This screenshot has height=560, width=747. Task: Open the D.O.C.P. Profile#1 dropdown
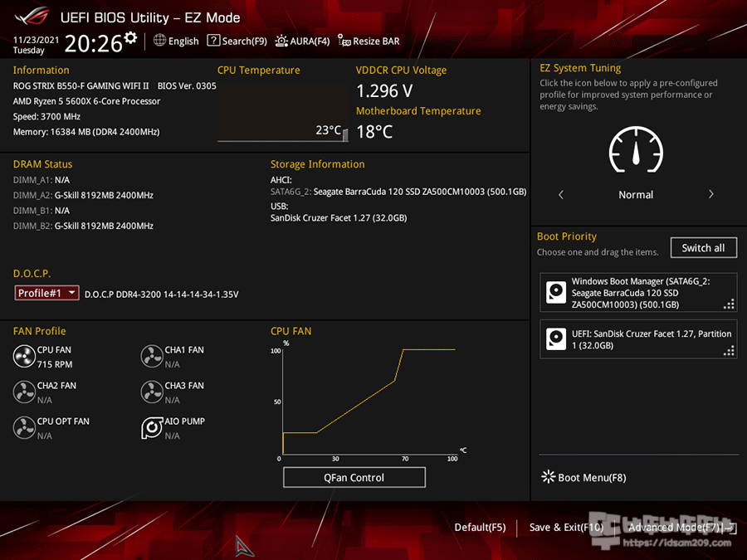click(46, 293)
